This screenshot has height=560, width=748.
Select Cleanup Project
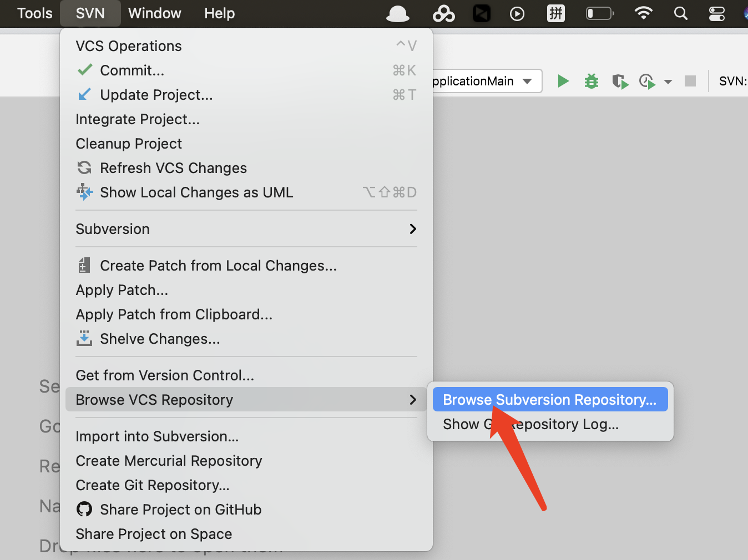click(x=246, y=144)
